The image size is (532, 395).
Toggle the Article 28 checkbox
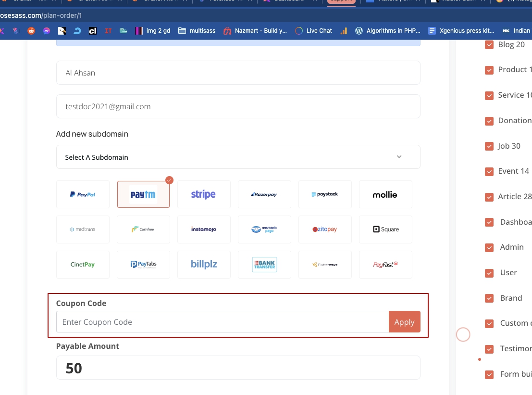pos(489,197)
